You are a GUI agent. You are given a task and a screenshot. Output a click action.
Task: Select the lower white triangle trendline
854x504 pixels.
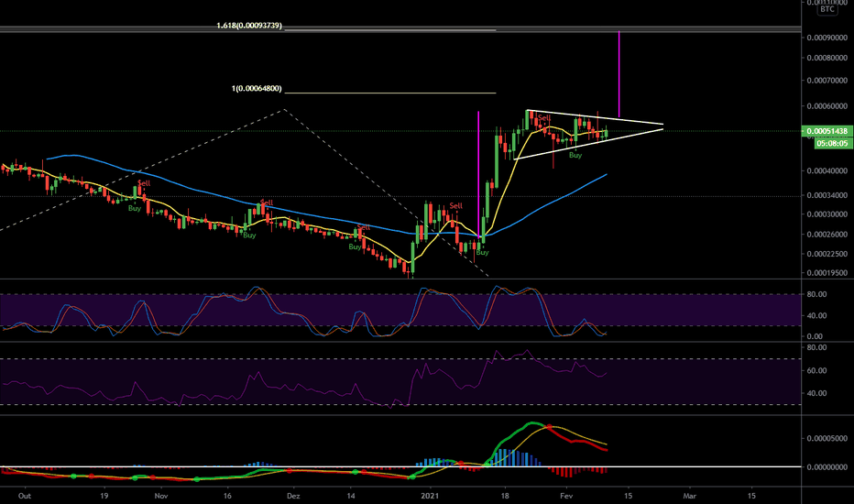pyautogui.click(x=588, y=144)
